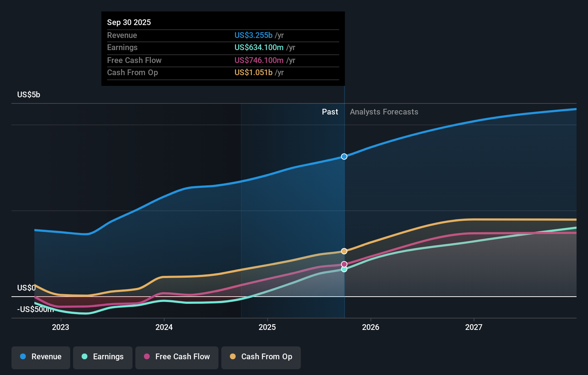
Task: Expand the Sep 30 2025 tooltip panel
Action: [223, 48]
